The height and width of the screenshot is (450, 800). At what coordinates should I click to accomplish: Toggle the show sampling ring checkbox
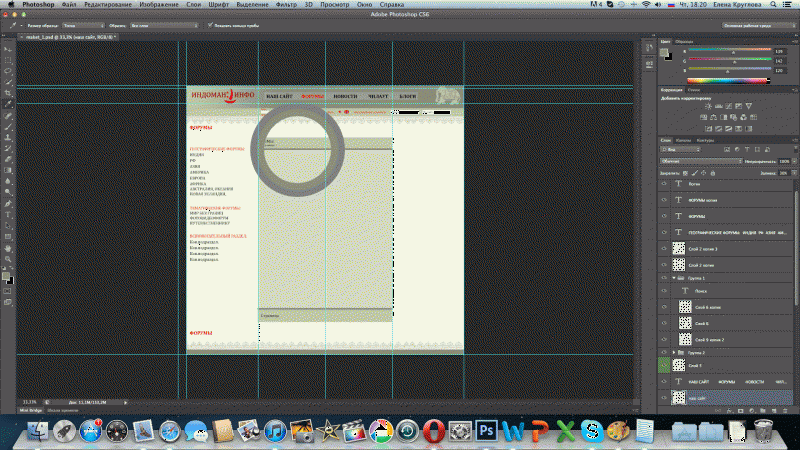[x=211, y=25]
